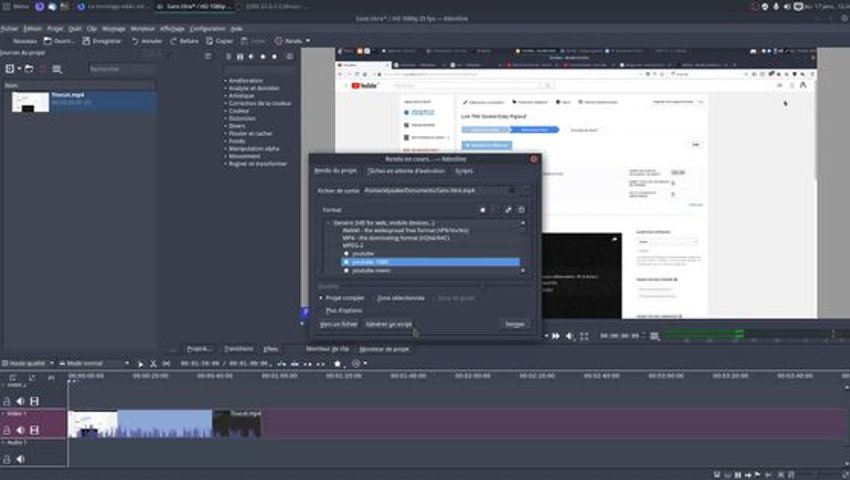The image size is (850, 480).
Task: Click Ouvrir in the main toolbar
Action: (x=59, y=41)
